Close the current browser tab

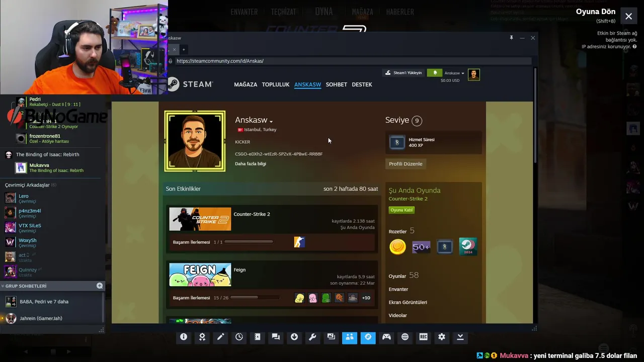click(x=174, y=49)
